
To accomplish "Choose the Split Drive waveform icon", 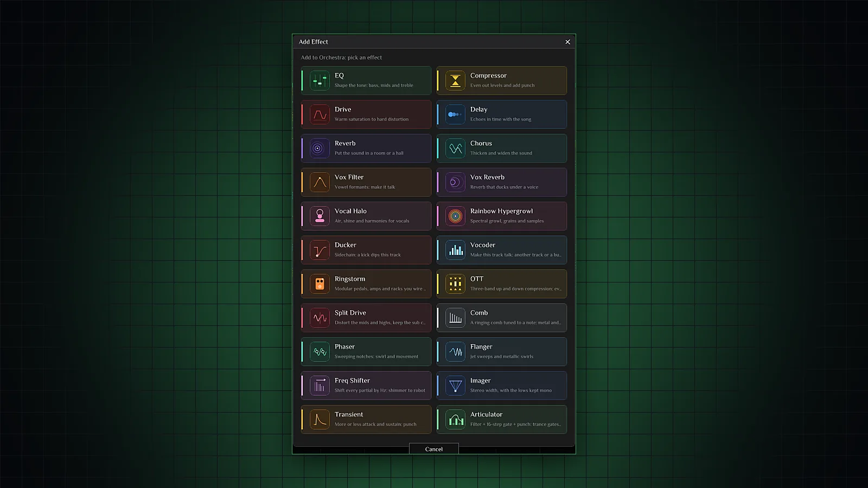I will click(x=320, y=318).
